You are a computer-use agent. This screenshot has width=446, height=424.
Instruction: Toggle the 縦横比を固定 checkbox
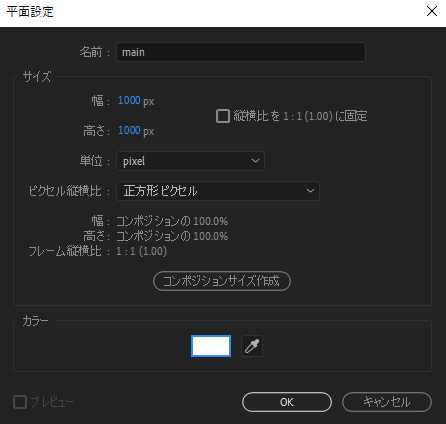223,116
